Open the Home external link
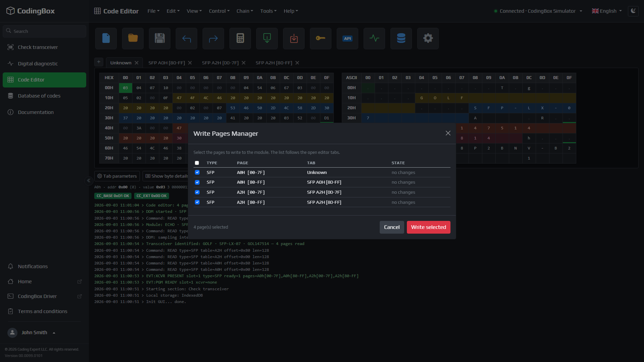This screenshot has height=362, width=644. tap(44, 282)
